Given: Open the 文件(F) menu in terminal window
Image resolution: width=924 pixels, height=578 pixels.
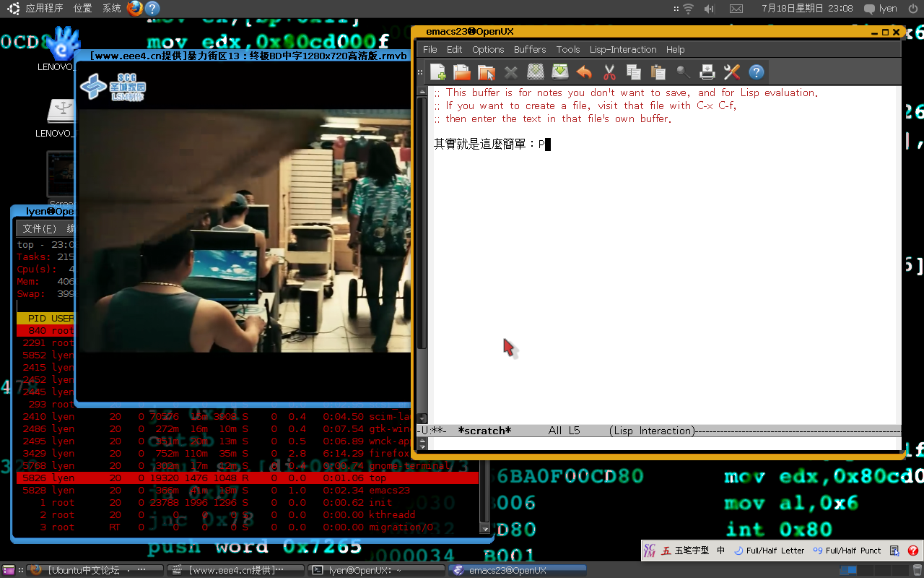Looking at the screenshot, I should 39,228.
